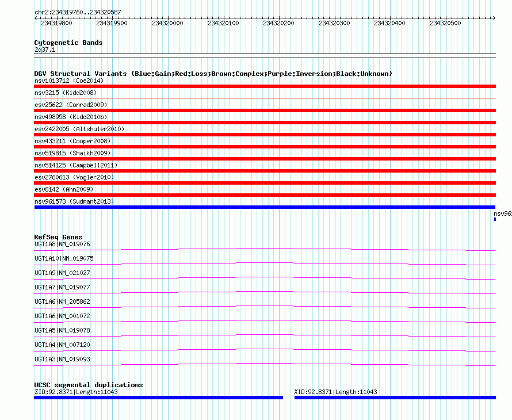
Task: Open the RefSeq Genes track title
Action: click(x=58, y=237)
